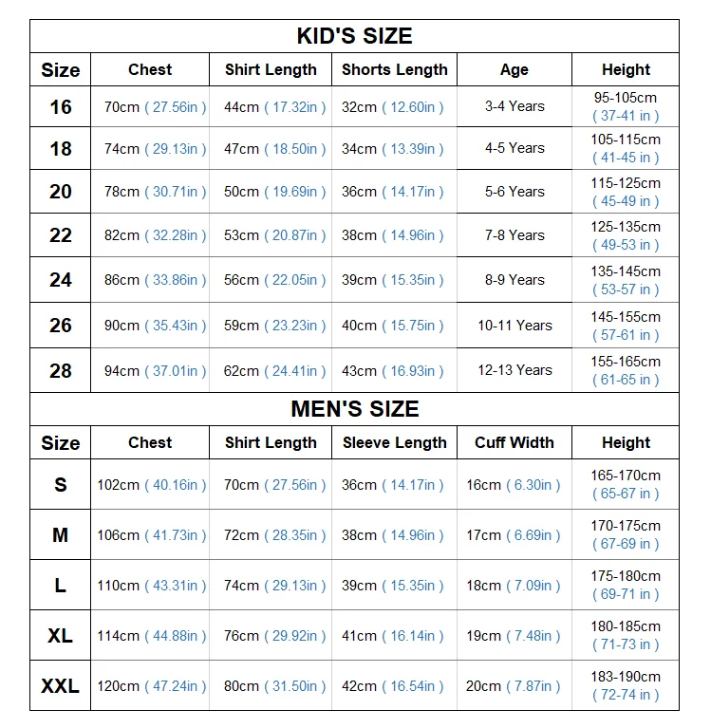Click the 20cm cuff width cell
Image resolution: width=711 pixels, height=728 pixels.
pos(513,685)
